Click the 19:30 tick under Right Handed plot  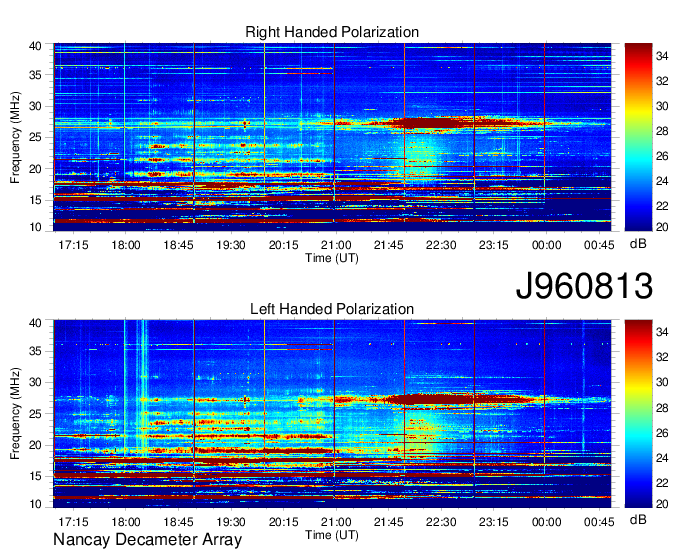(231, 245)
